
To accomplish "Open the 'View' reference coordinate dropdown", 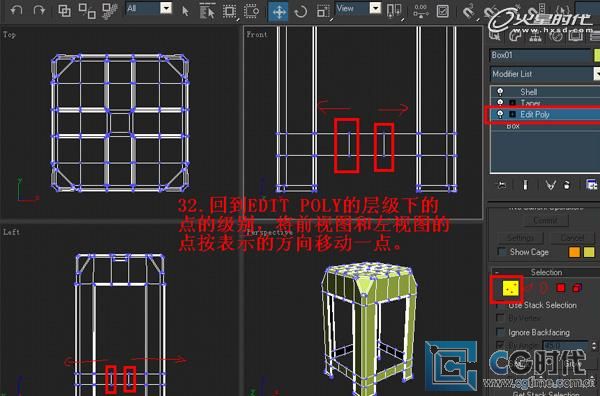I will [376, 8].
